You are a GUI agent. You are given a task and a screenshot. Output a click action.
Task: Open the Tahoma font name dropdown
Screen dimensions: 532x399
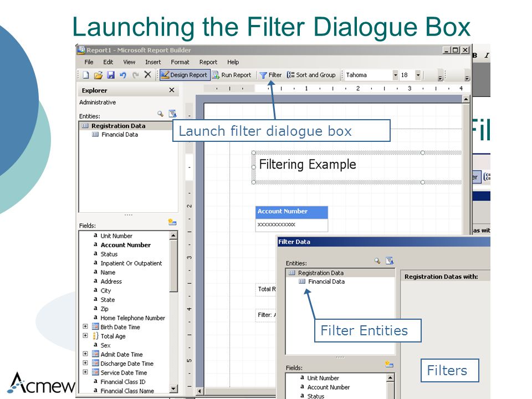pos(395,75)
